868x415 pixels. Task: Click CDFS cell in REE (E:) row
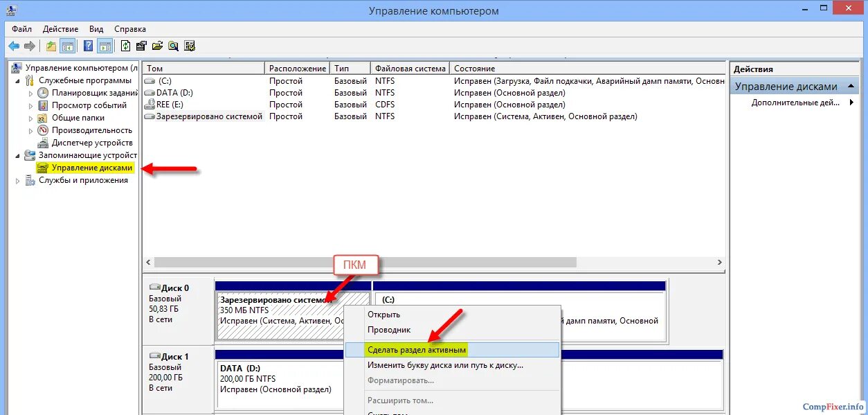(x=385, y=105)
